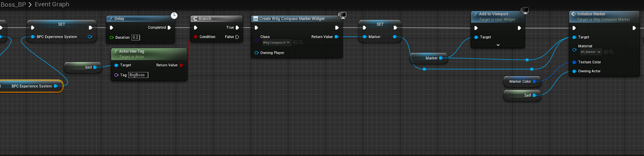Use selected asset arrow icon beside Class dropdown

click(295, 43)
